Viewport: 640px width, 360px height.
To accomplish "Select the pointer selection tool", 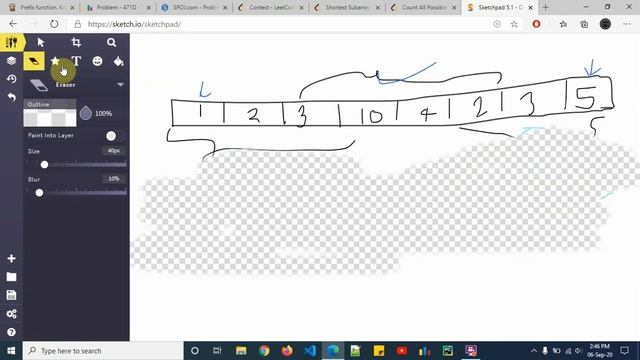I will tap(41, 42).
